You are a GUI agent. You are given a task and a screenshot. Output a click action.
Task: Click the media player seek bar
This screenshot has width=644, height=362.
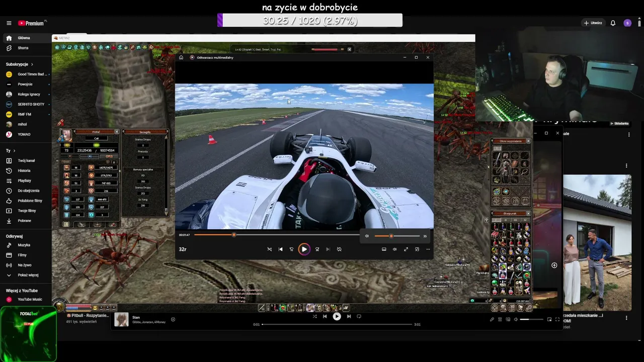point(276,235)
